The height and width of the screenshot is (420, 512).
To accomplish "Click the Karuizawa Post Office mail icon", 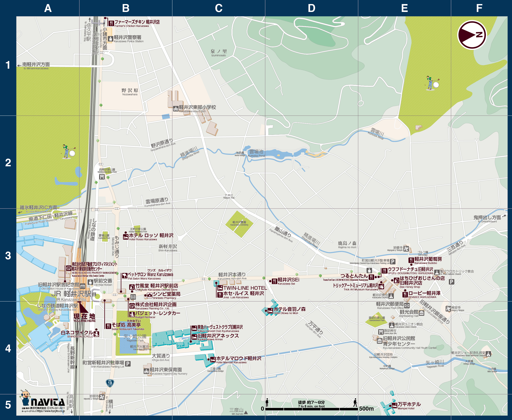I will tap(407, 306).
